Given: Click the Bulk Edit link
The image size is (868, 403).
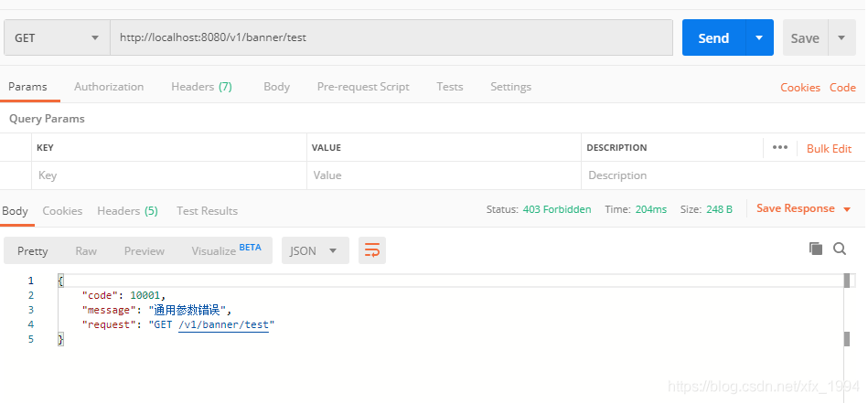Looking at the screenshot, I should tap(829, 148).
